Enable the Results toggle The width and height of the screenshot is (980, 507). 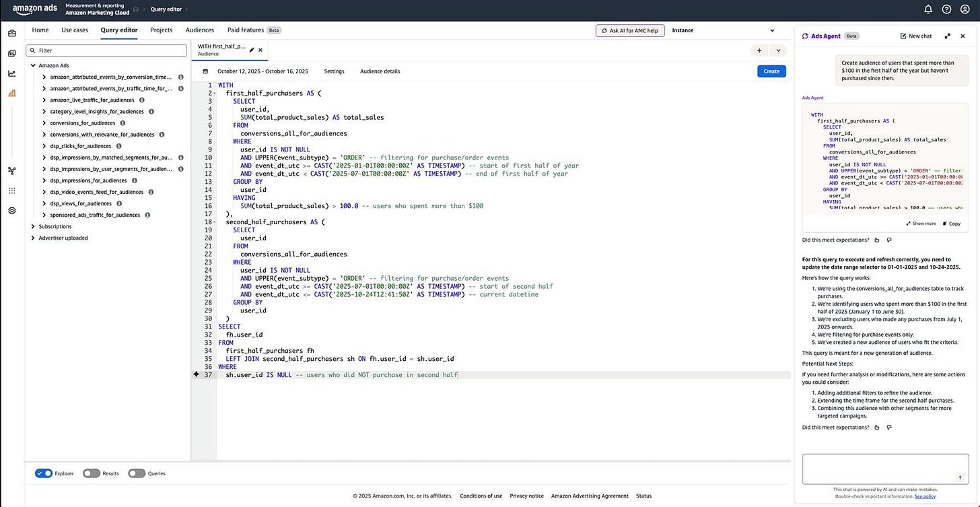[92, 473]
